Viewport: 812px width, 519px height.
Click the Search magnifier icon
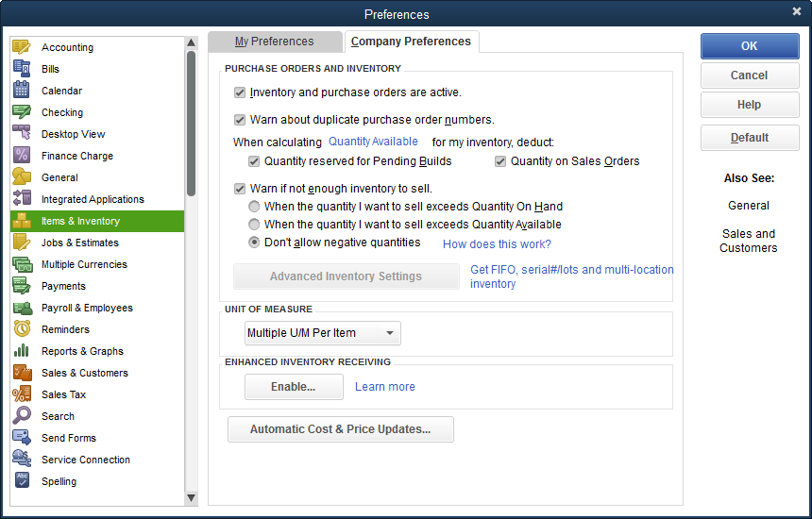[22, 416]
